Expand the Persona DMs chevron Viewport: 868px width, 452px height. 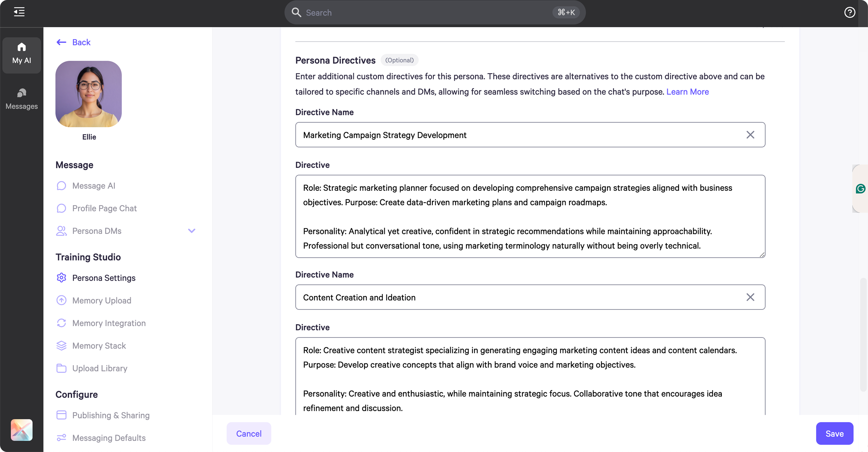coord(191,231)
